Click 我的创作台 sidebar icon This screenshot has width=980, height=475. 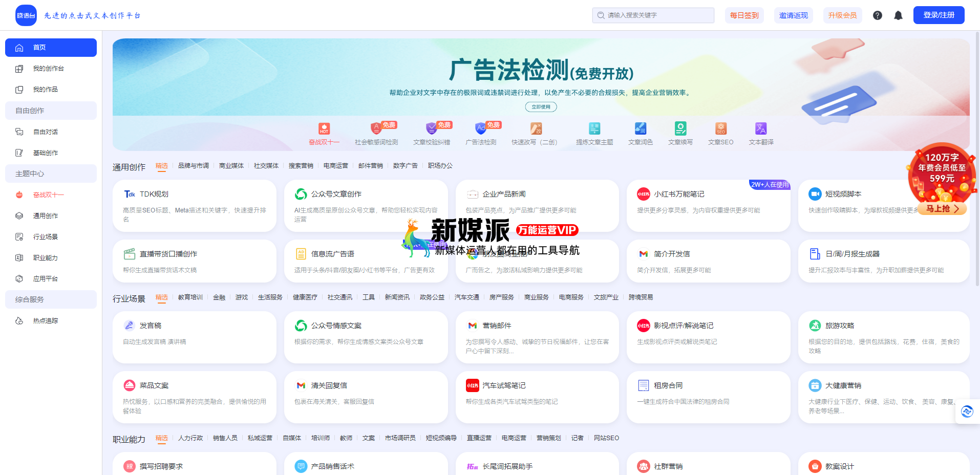pyautogui.click(x=19, y=69)
